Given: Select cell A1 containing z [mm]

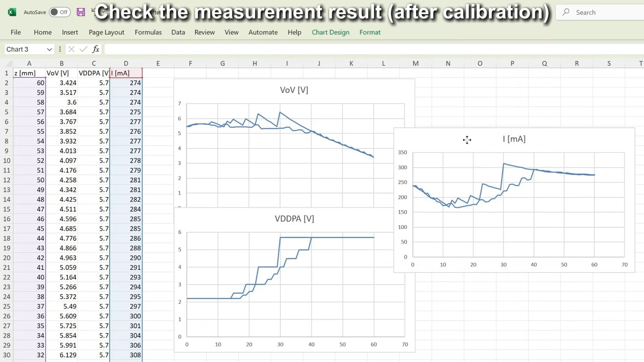Looking at the screenshot, I should coord(29,73).
